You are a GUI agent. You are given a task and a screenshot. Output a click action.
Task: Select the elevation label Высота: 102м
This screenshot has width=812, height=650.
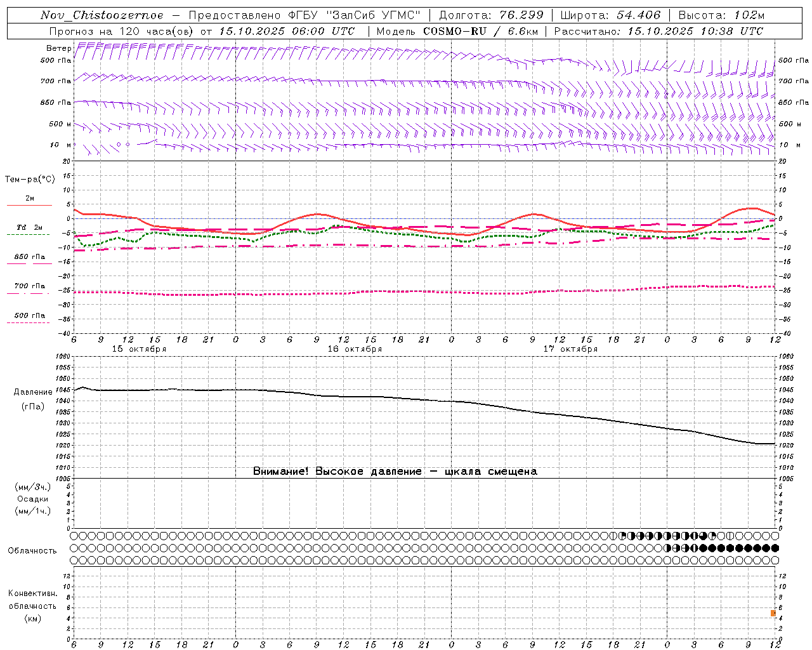pyautogui.click(x=721, y=15)
